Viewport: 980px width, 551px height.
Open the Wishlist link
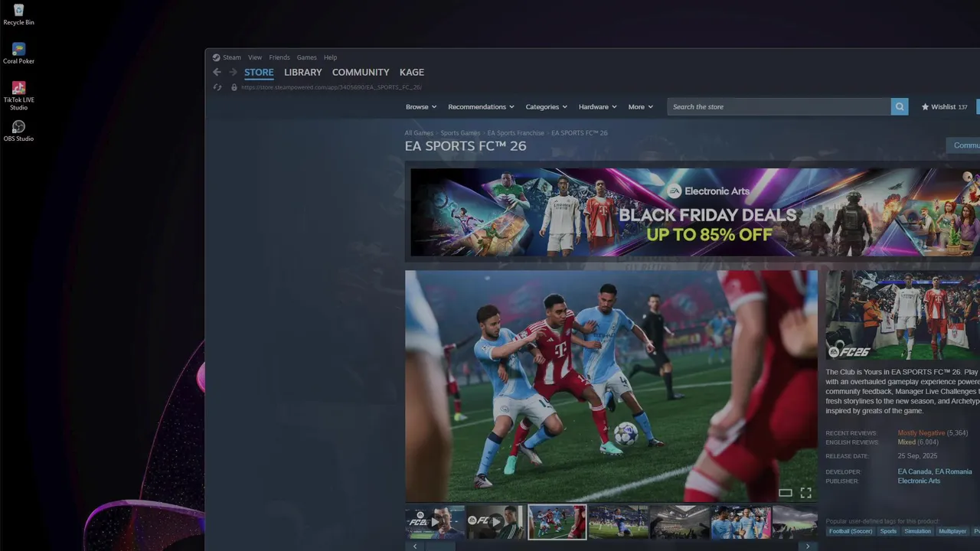[945, 107]
